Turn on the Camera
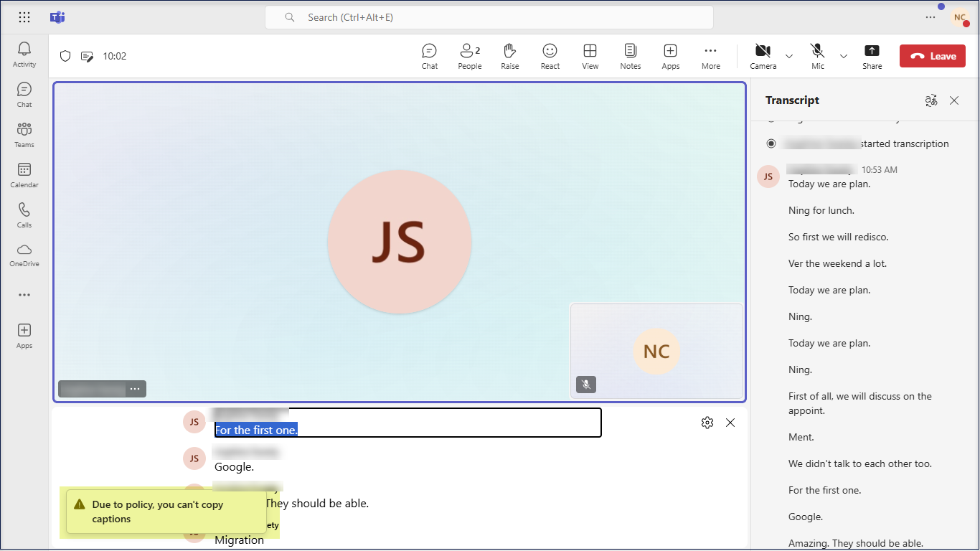Screen dimensions: 980x551 coord(763,56)
